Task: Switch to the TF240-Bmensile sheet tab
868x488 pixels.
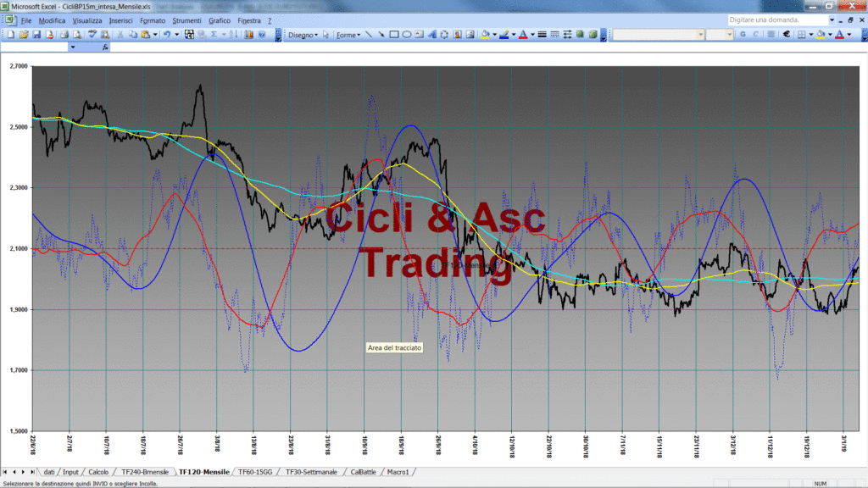Action: pyautogui.click(x=144, y=472)
